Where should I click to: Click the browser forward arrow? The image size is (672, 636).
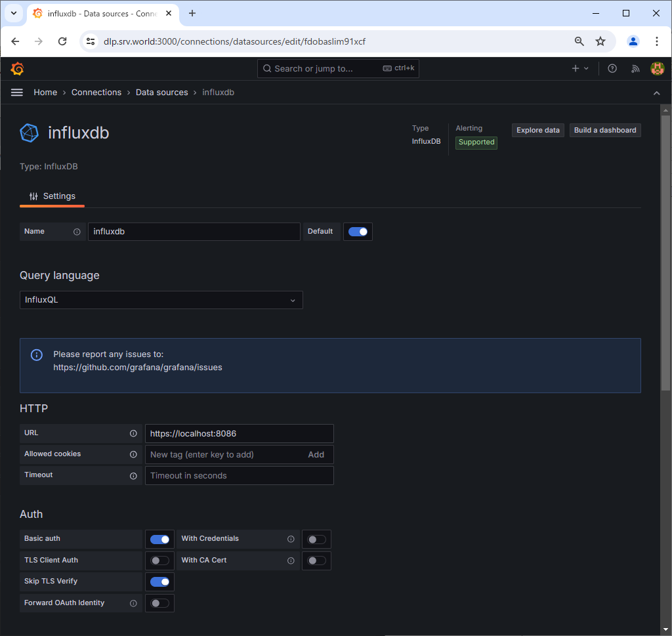[39, 41]
